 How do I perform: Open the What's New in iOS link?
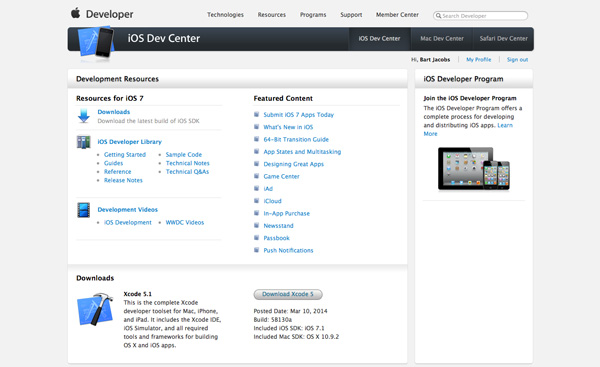click(288, 127)
